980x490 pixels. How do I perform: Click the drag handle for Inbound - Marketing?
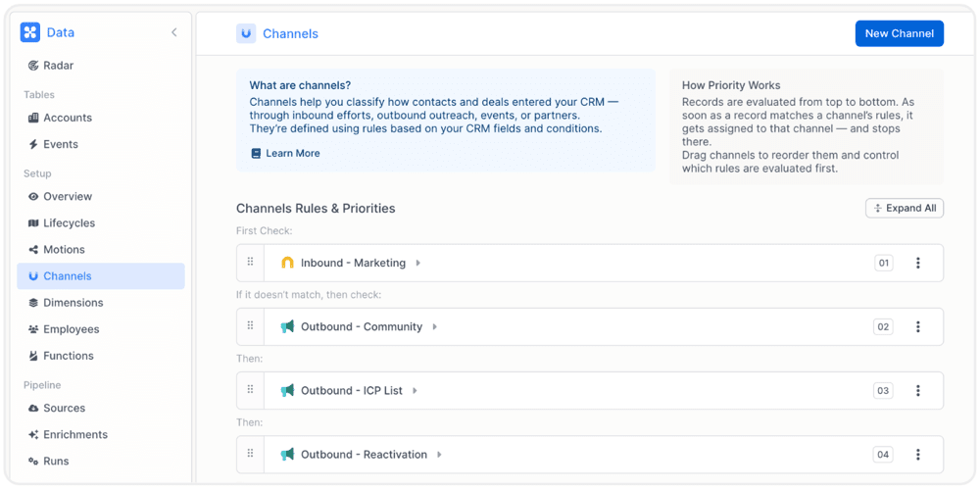(x=251, y=263)
